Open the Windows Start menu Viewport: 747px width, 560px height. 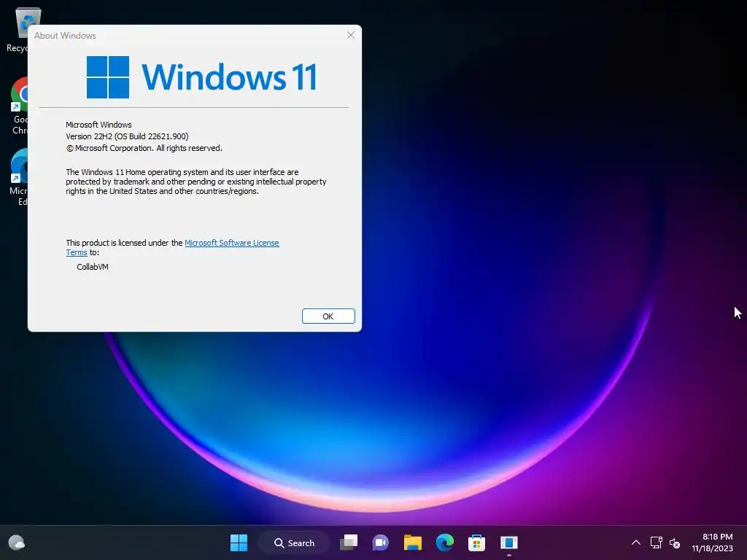(x=239, y=542)
